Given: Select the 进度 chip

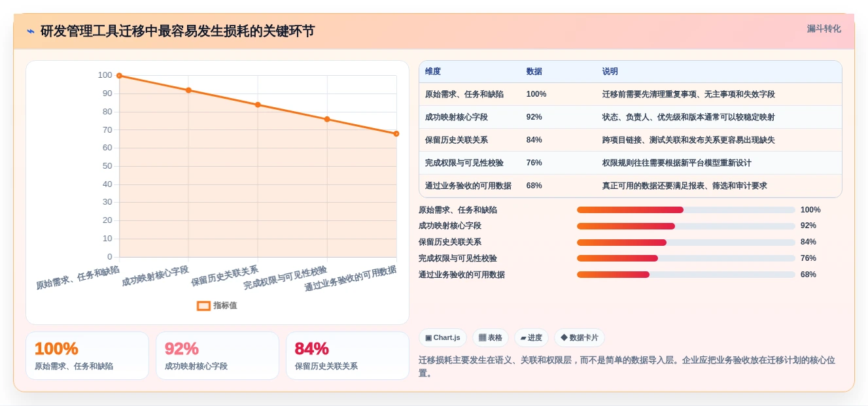Looking at the screenshot, I should [531, 338].
